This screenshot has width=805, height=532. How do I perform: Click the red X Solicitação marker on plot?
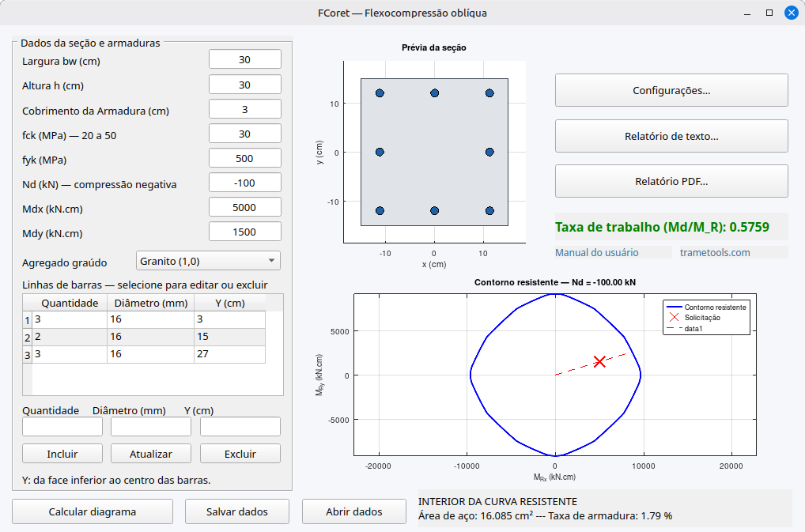pyautogui.click(x=599, y=362)
